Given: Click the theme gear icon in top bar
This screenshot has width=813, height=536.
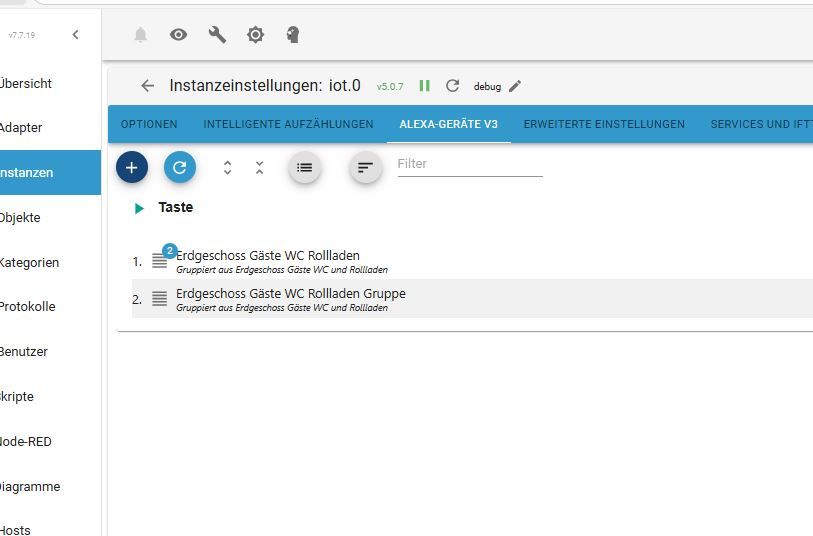Looking at the screenshot, I should click(x=255, y=35).
